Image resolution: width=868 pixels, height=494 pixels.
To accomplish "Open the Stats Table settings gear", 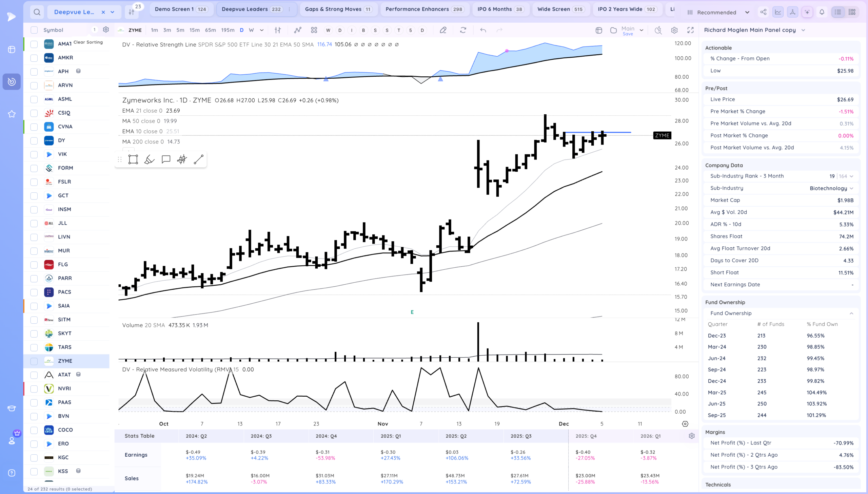I will point(692,436).
